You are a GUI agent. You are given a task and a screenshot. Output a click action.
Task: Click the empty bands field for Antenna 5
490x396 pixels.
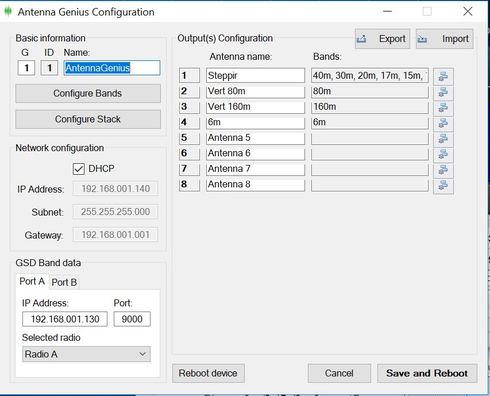coord(370,138)
